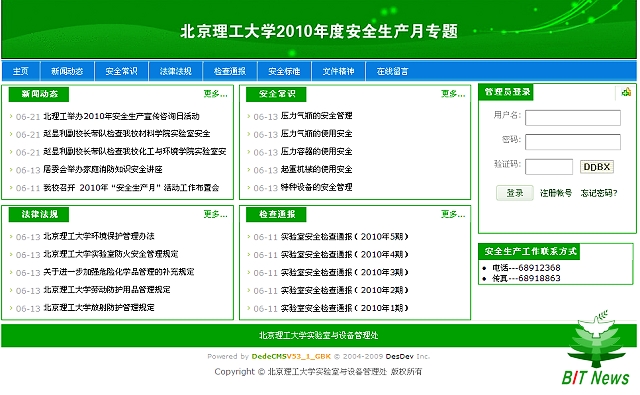Open the DedeCMS footer link
This screenshot has width=640, height=395.
click(x=291, y=356)
